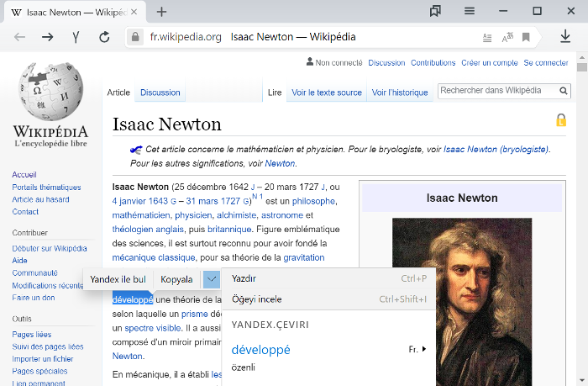Open Portails thématiques in sidebar

coord(46,187)
